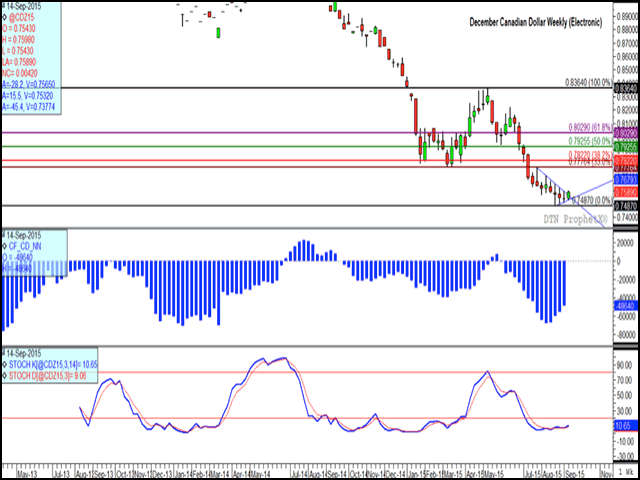
Task: Click the May-14 label on the time axis
Action: [x=258, y=472]
